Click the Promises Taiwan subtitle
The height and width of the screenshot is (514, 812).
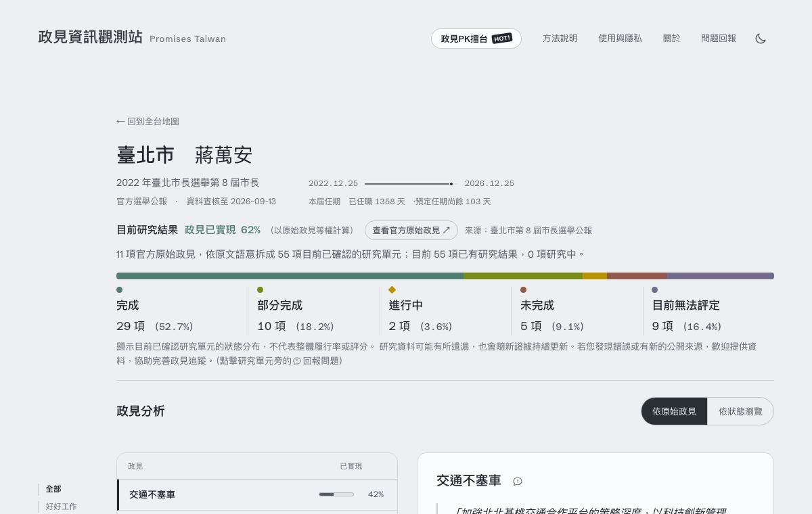187,39
